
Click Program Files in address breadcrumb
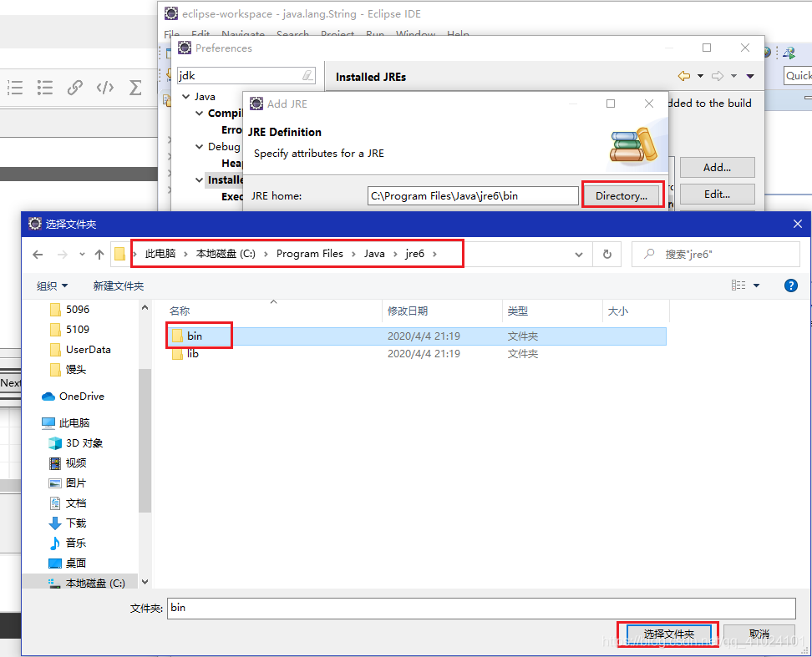(x=310, y=254)
